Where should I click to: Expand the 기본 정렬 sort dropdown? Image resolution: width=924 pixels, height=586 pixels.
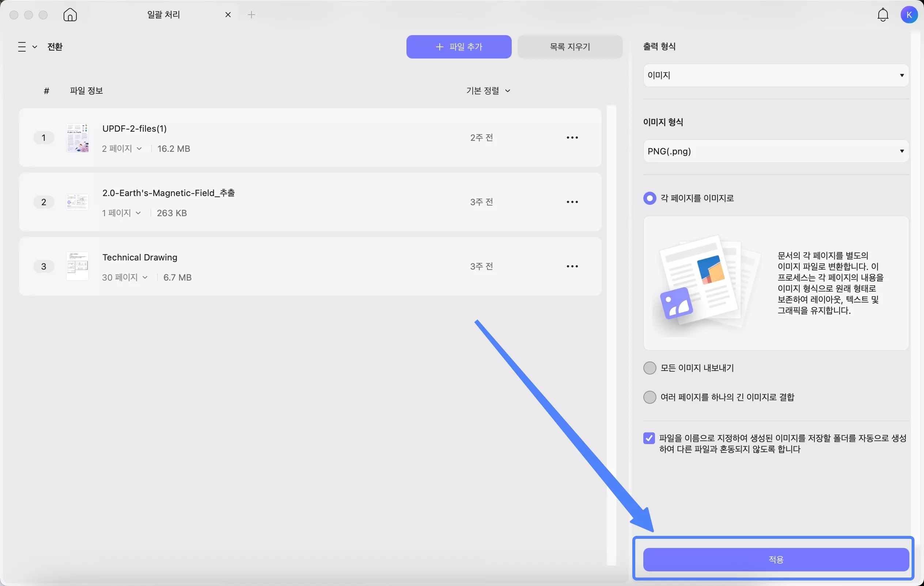point(488,91)
